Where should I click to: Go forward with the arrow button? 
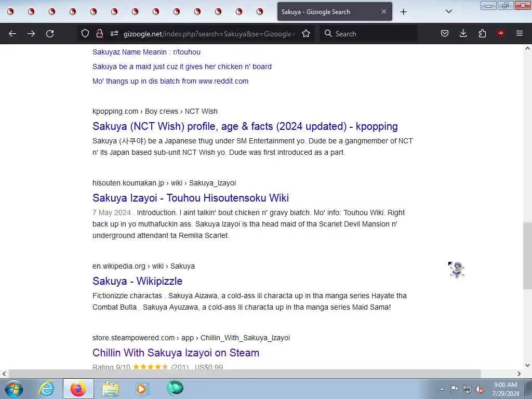pyautogui.click(x=31, y=34)
